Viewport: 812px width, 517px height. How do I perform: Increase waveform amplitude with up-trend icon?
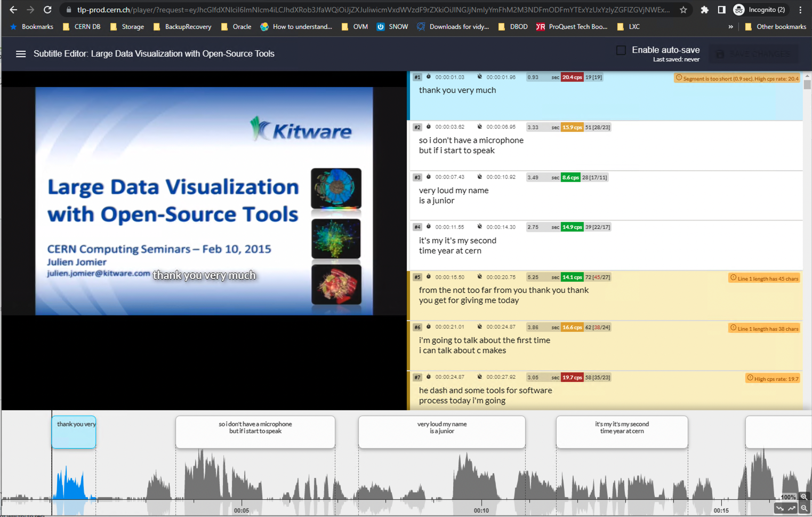pyautogui.click(x=792, y=508)
